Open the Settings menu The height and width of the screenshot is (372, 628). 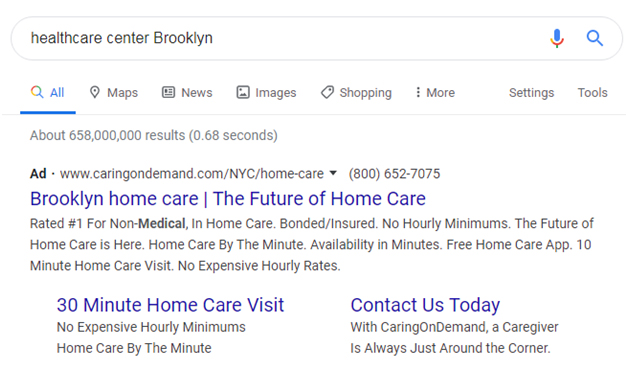[531, 92]
